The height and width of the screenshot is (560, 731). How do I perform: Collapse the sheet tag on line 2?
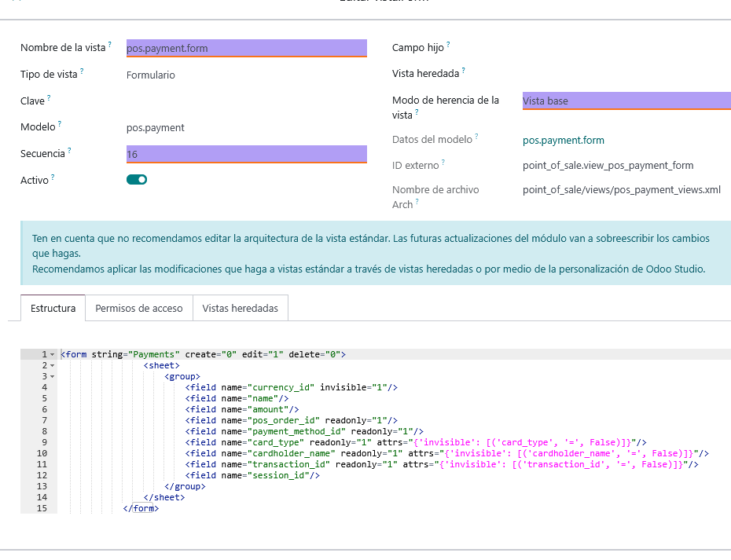[52, 365]
